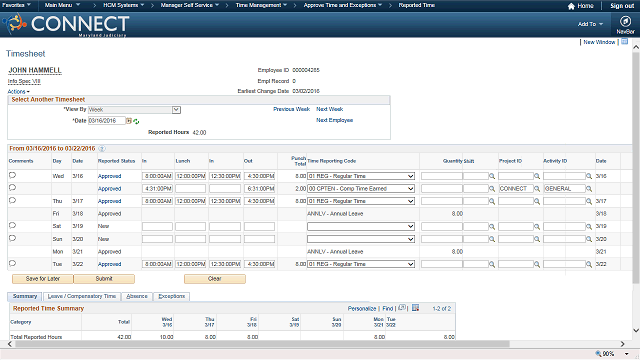Screen dimensions: 640x360
Task: Open the calendar picker beside Date field
Action: (129, 121)
